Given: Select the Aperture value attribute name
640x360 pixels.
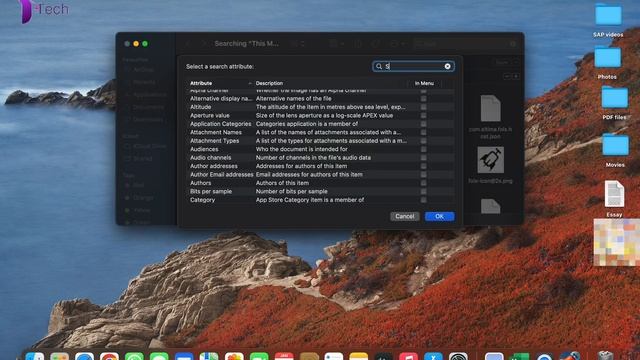Looking at the screenshot, I should [210, 116].
